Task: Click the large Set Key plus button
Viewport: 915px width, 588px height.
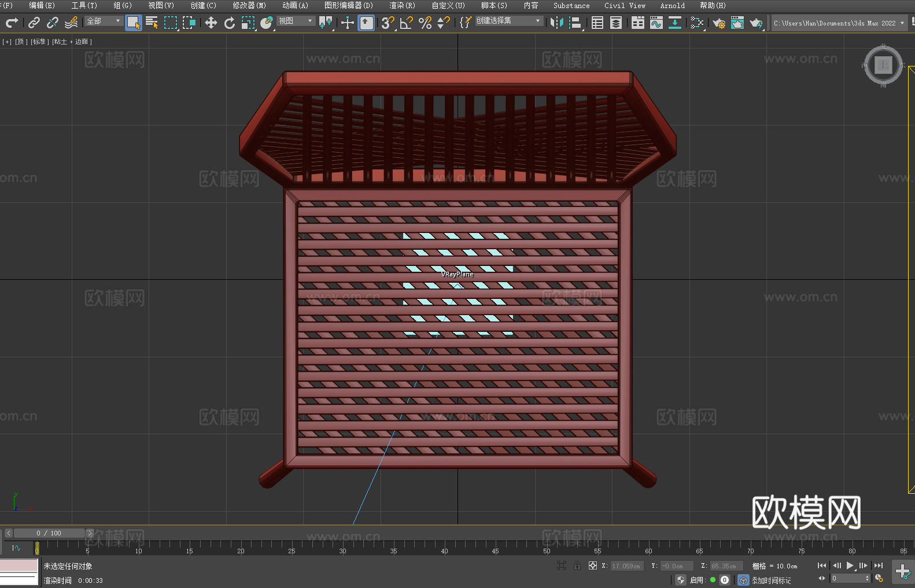Action: [x=902, y=572]
